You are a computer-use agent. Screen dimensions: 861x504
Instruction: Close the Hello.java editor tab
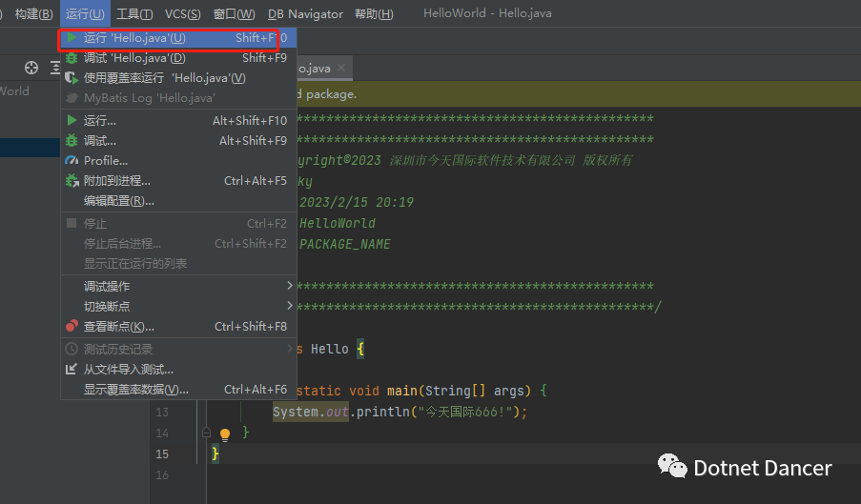point(341,68)
